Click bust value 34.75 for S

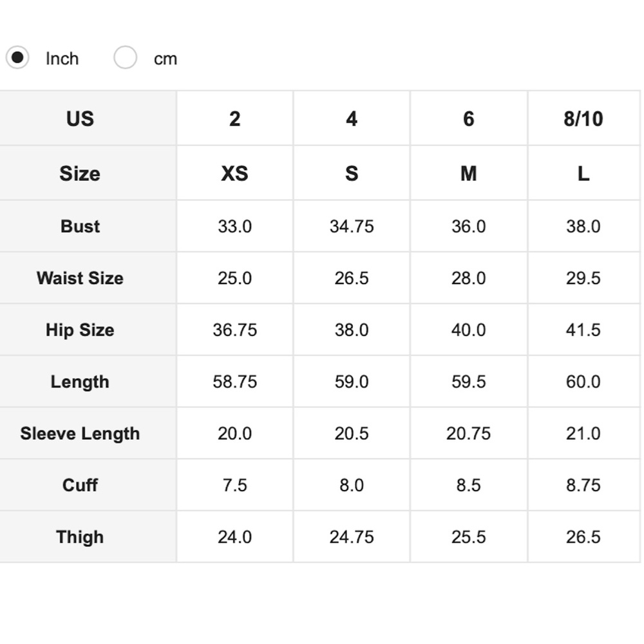[x=352, y=226]
